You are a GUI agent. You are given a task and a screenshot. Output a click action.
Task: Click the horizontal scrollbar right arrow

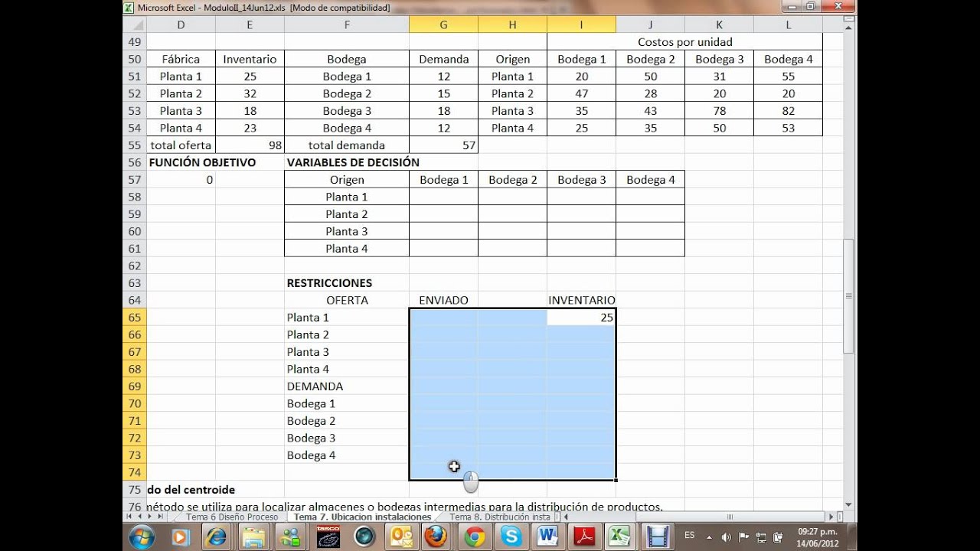click(833, 517)
